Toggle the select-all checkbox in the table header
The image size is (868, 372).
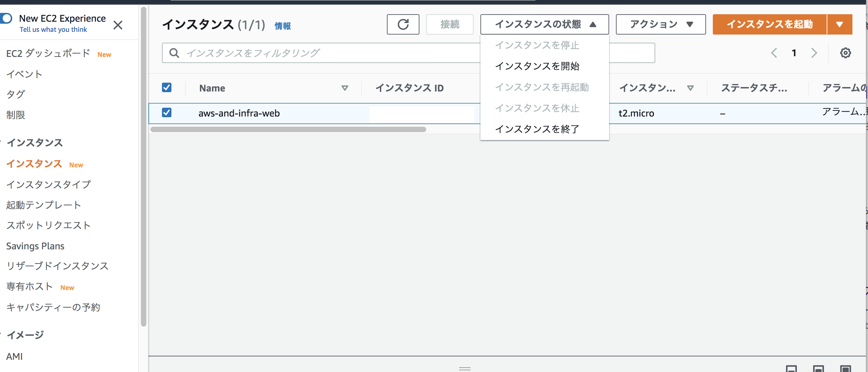167,87
